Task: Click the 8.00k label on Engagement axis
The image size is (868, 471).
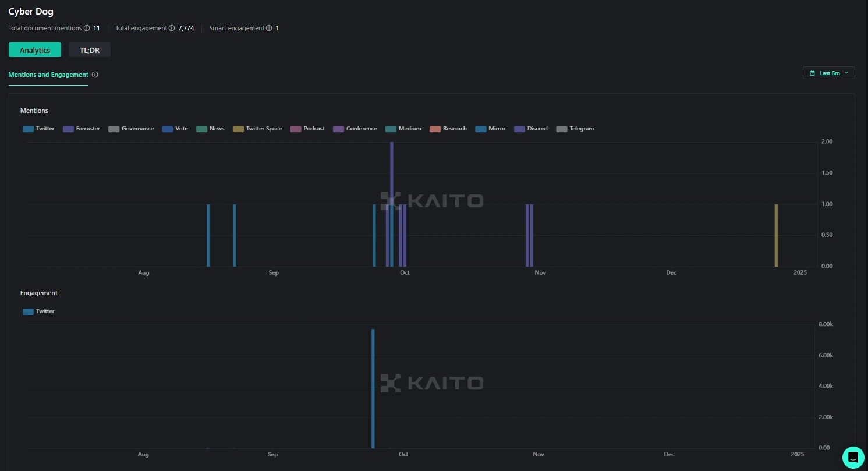Action: [826, 324]
